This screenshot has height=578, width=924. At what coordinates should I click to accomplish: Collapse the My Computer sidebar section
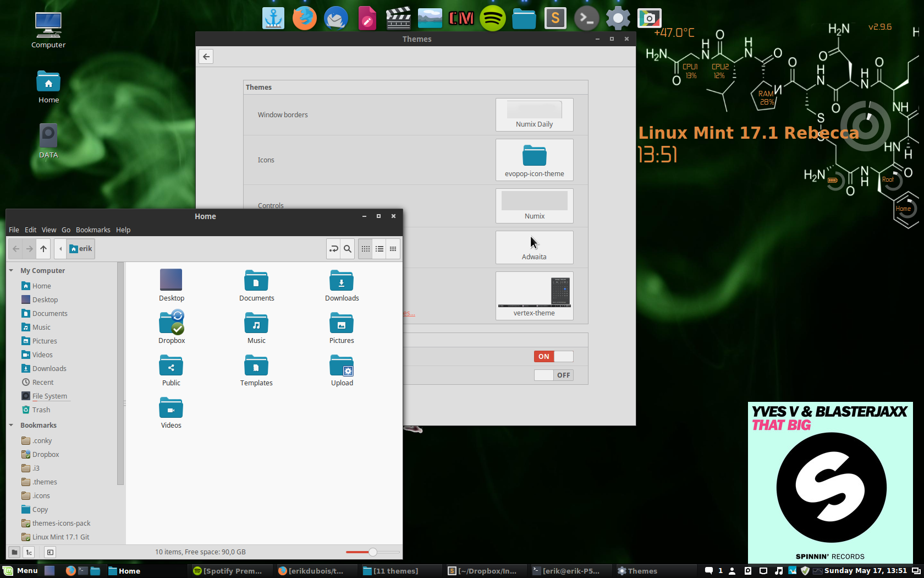click(11, 270)
